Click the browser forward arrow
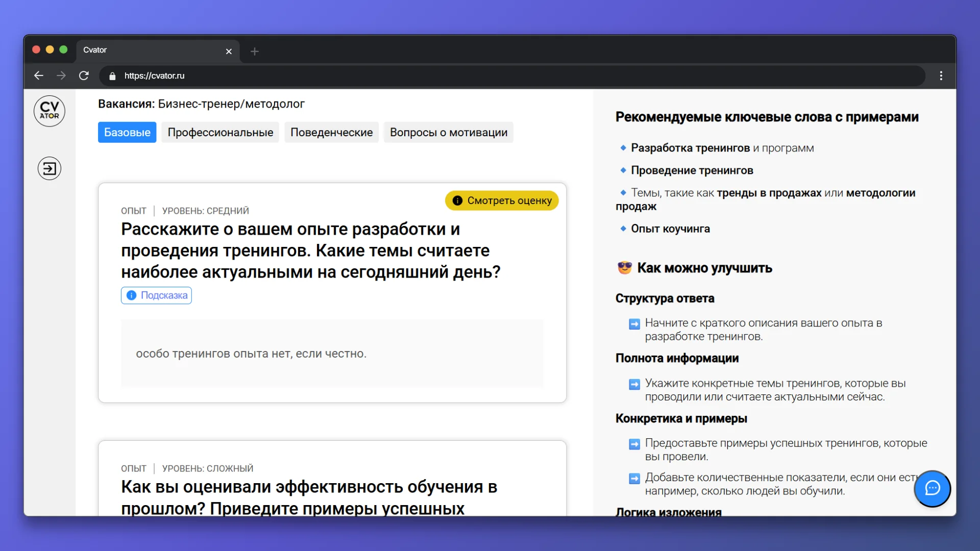The width and height of the screenshot is (980, 551). (x=61, y=76)
